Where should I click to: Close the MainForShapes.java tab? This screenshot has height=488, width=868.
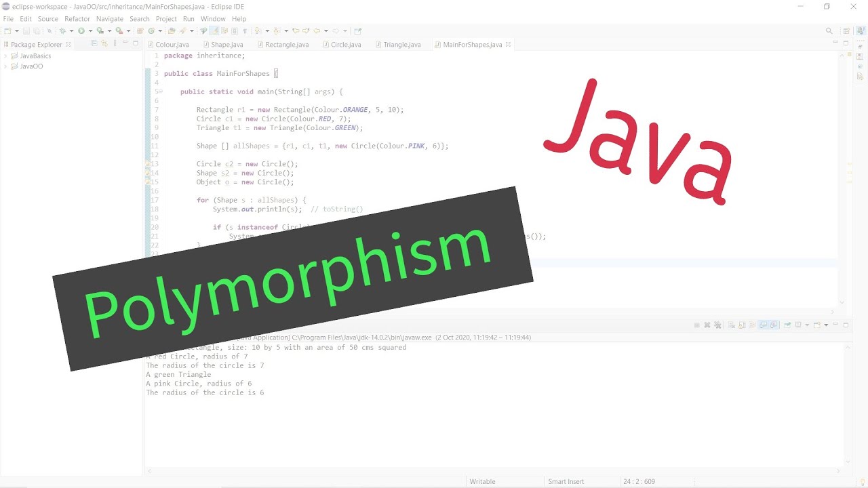508,45
